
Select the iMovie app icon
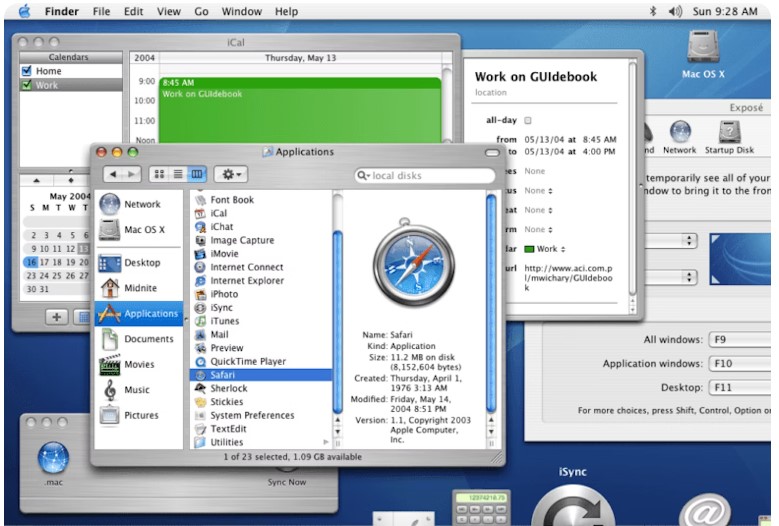[200, 253]
